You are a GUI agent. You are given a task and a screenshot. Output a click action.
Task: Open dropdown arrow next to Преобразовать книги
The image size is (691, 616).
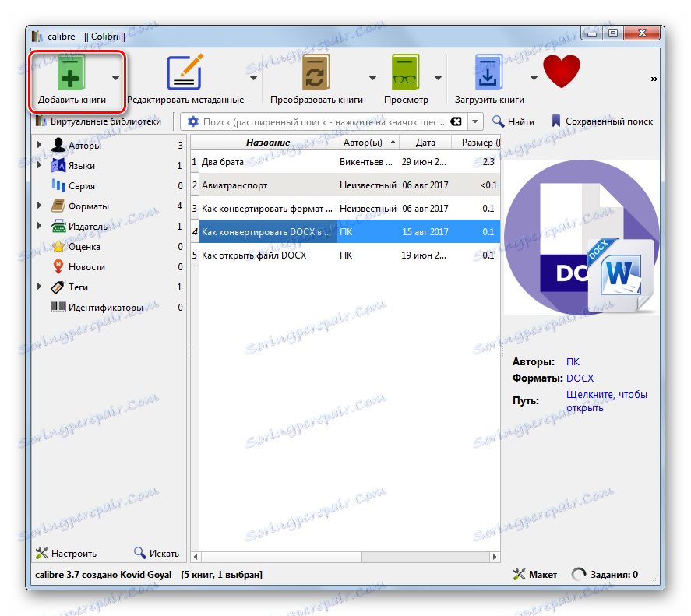click(x=372, y=79)
